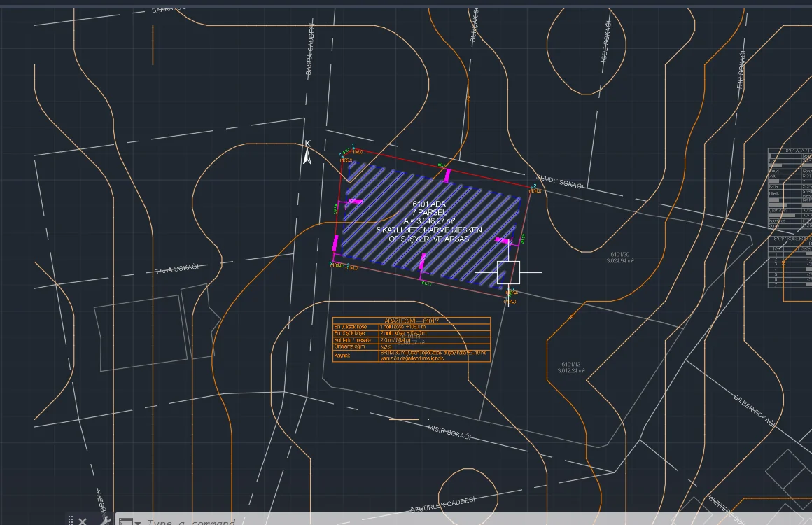Select the north arrow symbol labeled K
This screenshot has width=812, height=525.
click(x=307, y=152)
